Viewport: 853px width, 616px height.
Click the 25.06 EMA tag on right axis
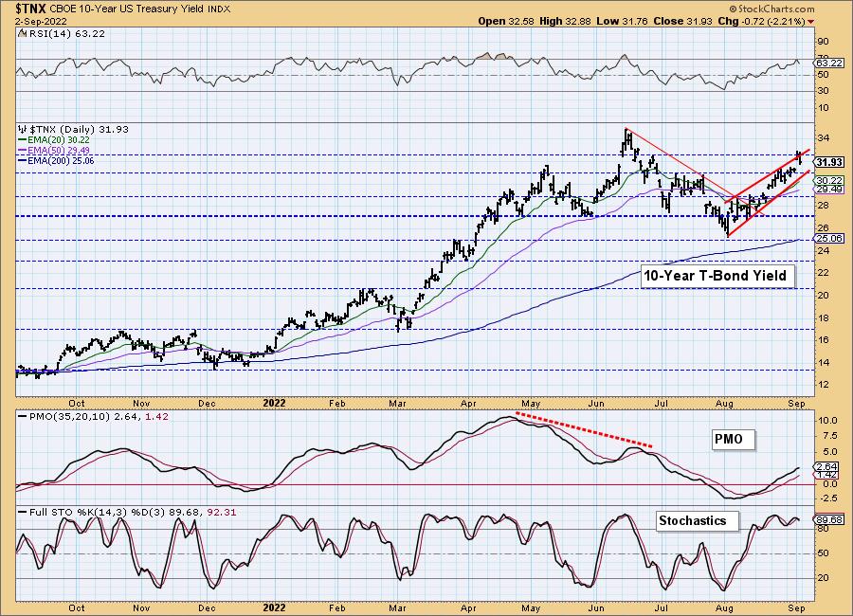[x=829, y=239]
